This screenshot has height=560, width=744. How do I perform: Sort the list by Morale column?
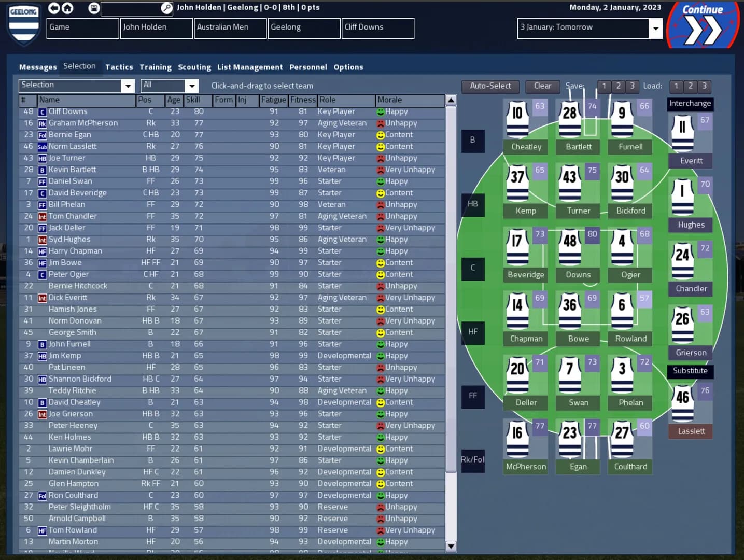point(410,100)
